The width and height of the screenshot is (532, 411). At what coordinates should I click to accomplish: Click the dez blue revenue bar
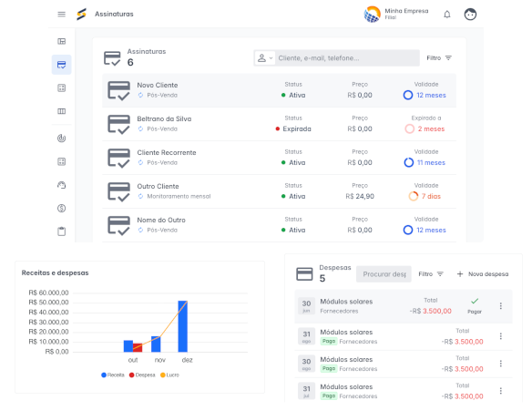[x=183, y=326]
